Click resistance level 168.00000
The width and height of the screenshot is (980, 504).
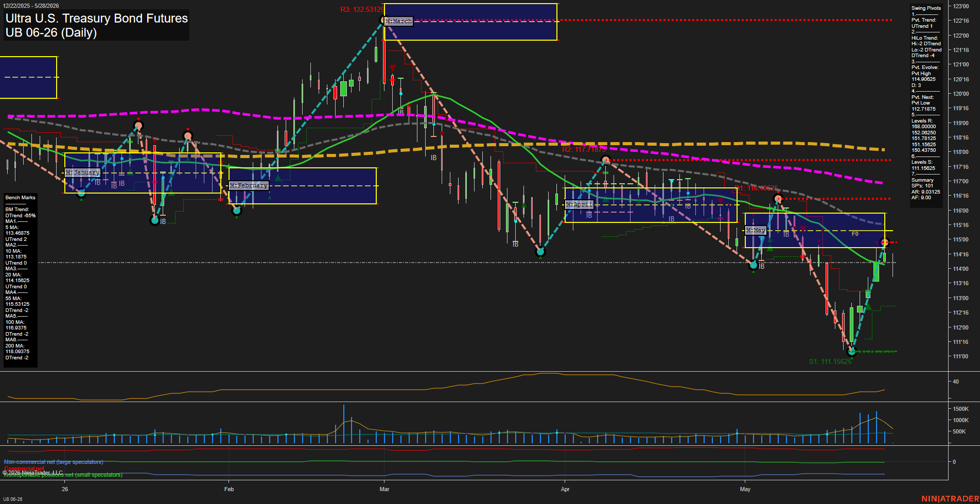[x=923, y=127]
